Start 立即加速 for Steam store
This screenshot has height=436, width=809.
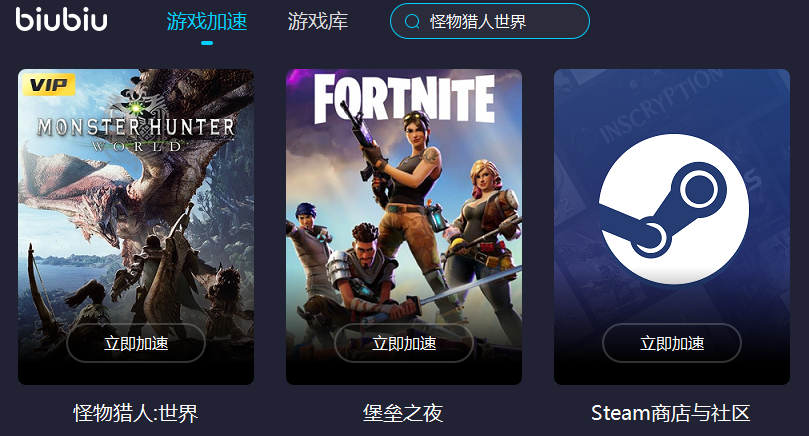(672, 343)
